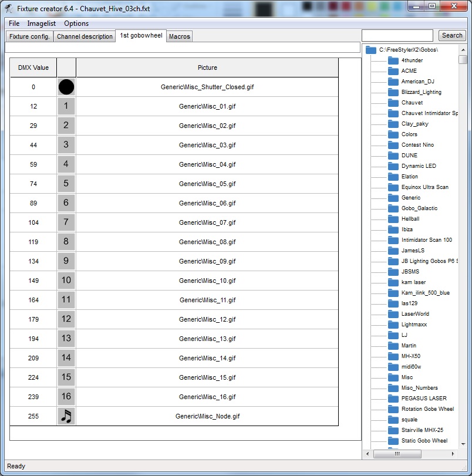Open the Macros tab
This screenshot has width=472, height=476.
(x=179, y=36)
